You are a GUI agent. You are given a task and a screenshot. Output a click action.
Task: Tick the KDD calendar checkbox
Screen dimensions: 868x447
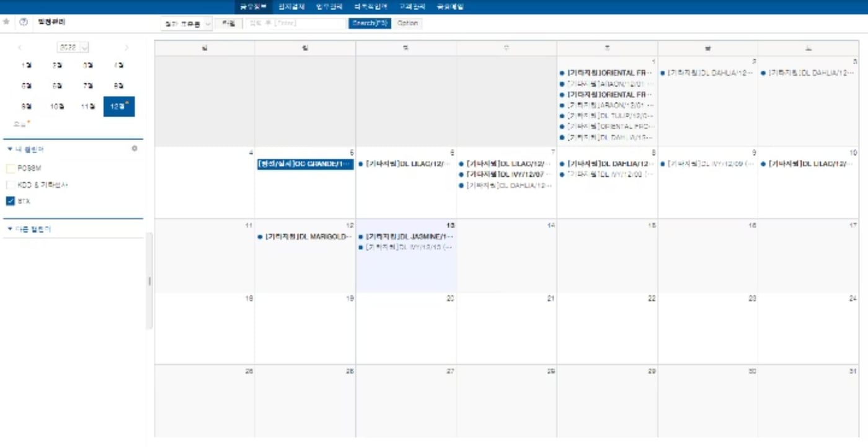11,185
